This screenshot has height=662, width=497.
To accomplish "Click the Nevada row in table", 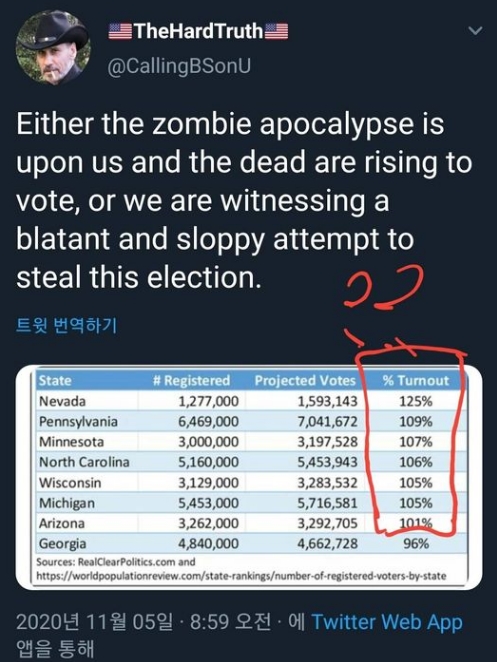I will pyautogui.click(x=251, y=401).
